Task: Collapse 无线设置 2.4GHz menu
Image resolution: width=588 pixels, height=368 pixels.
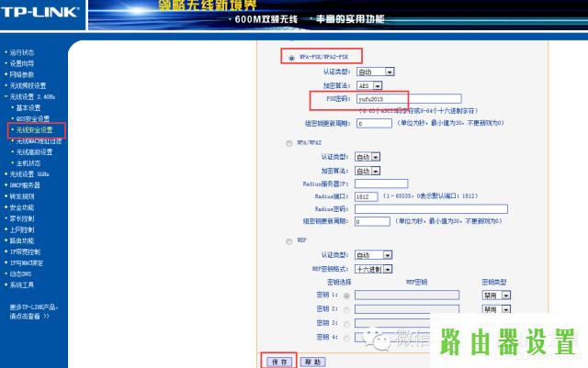Action: pyautogui.click(x=32, y=96)
